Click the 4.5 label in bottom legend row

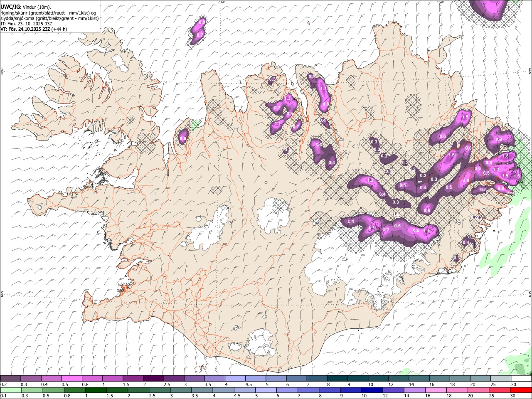point(237,396)
